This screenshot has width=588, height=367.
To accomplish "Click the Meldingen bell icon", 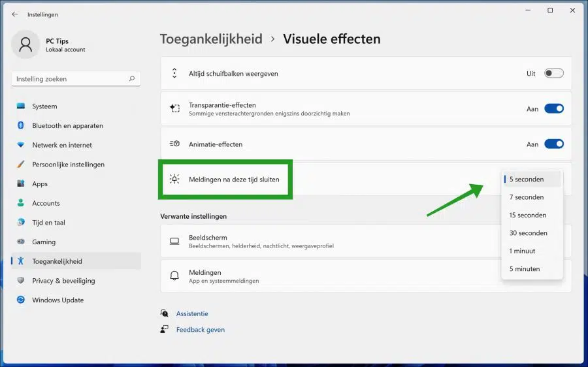I will 174,276.
